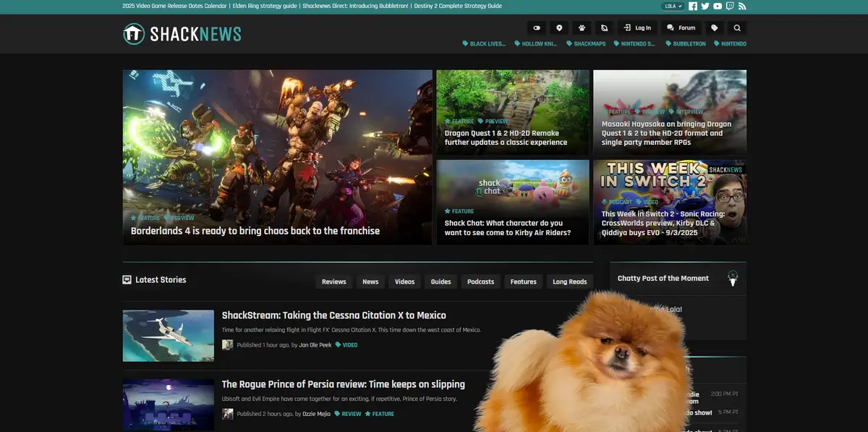Open This Week in Switch 2 headline
The image size is (868, 432).
point(663,223)
